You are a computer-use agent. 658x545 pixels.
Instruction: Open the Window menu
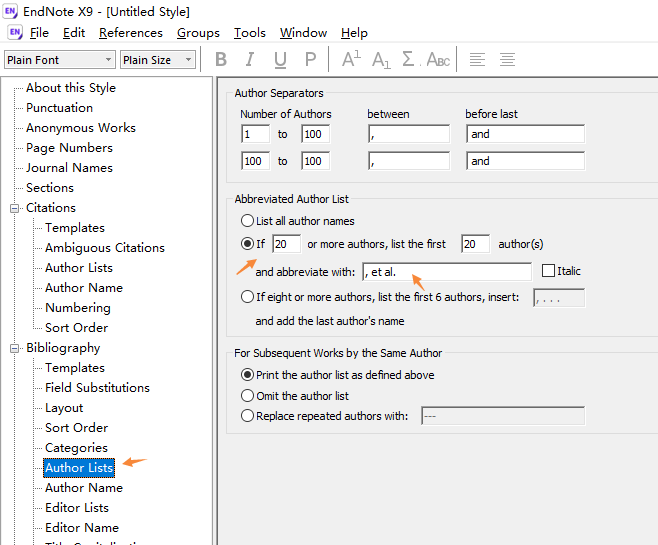coord(303,33)
